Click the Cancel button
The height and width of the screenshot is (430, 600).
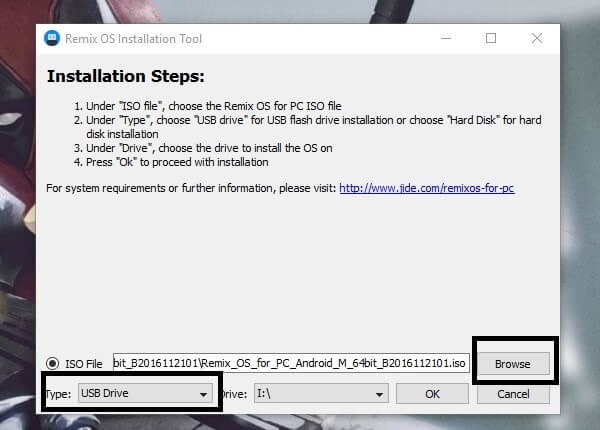(x=513, y=394)
